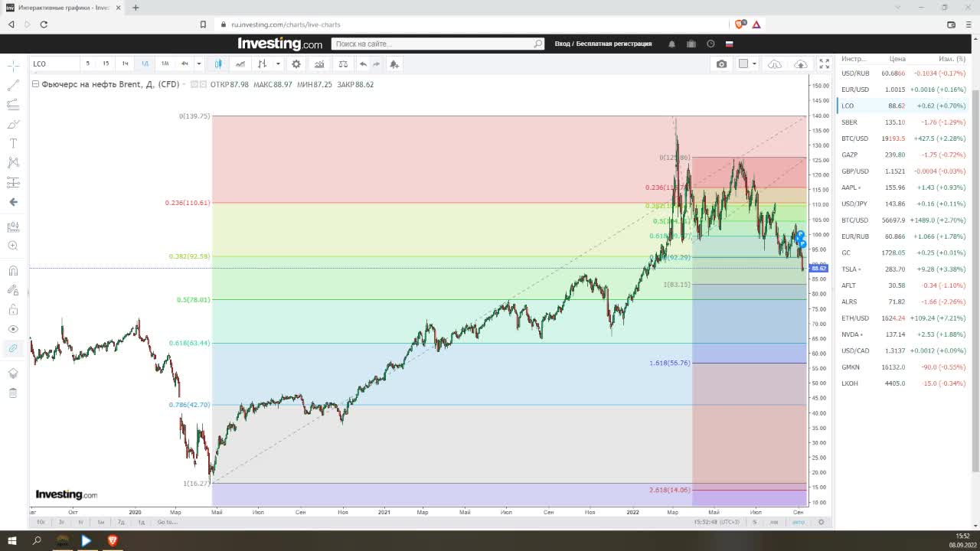
Task: Switch to the area chart style
Action: tap(240, 64)
